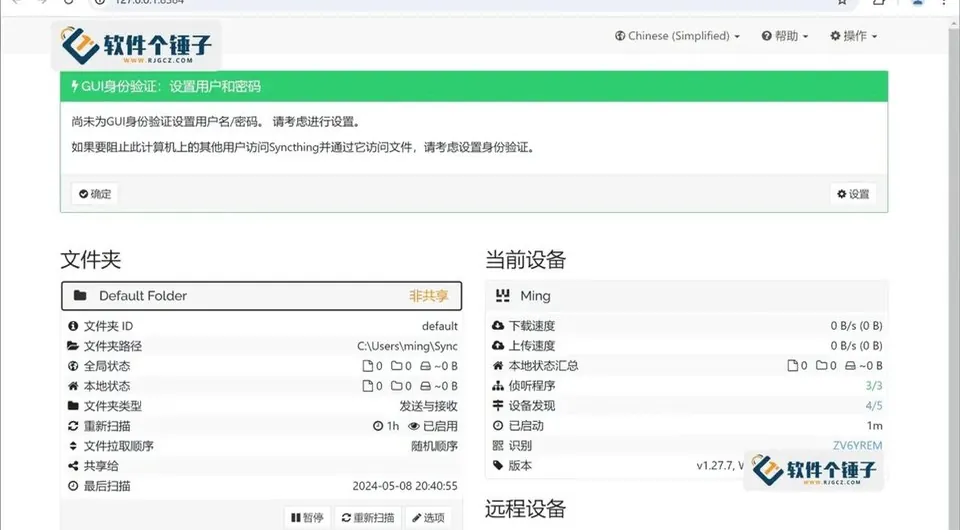Open the Chinese (Simplified) language dropdown

tap(677, 36)
